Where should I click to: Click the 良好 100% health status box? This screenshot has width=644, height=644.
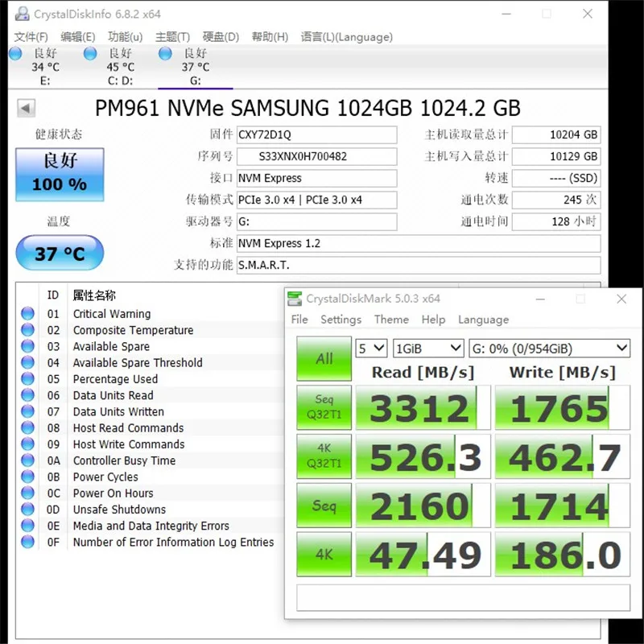click(x=60, y=175)
